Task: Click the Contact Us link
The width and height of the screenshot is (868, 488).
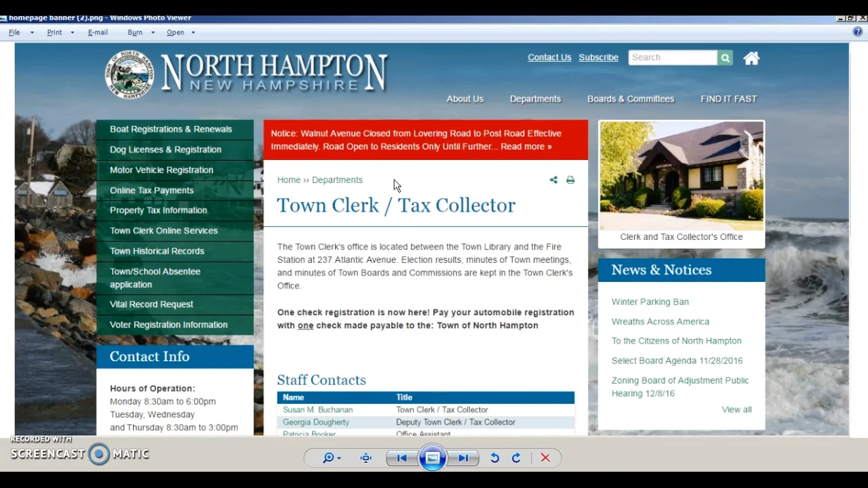Action: [x=549, y=58]
